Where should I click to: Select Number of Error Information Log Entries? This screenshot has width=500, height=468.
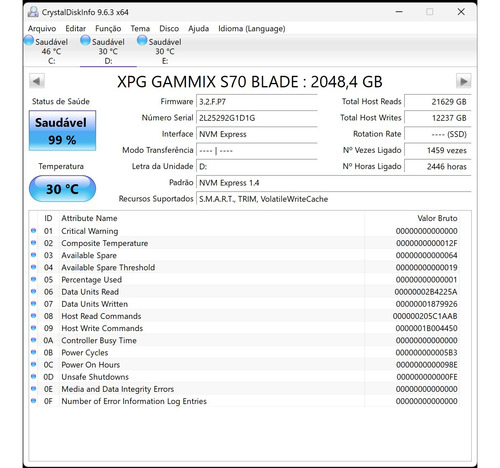[x=244, y=401]
